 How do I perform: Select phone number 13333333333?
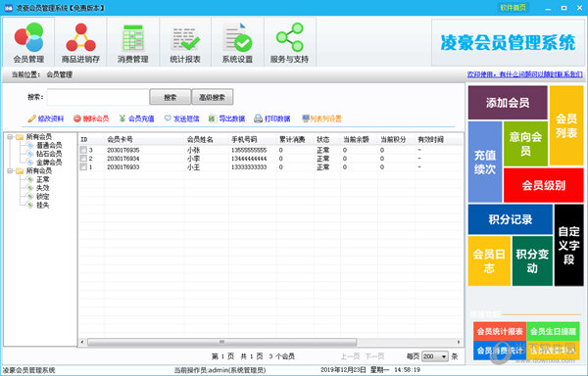(x=249, y=167)
